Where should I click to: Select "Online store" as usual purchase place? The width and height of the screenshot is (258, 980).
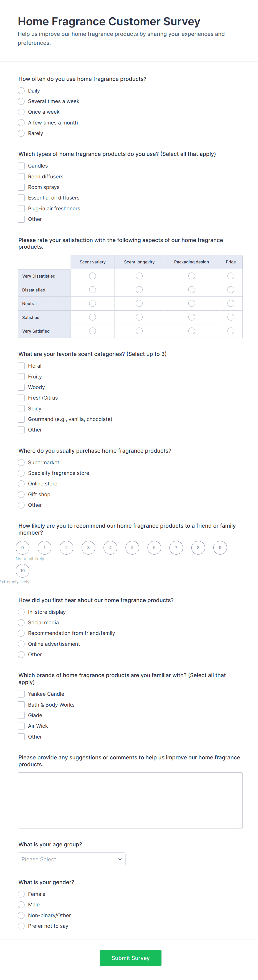point(21,483)
